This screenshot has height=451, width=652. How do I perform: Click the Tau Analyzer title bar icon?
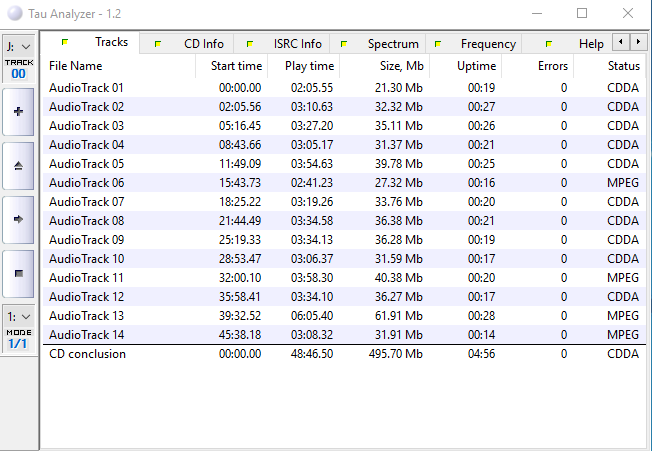12,13
